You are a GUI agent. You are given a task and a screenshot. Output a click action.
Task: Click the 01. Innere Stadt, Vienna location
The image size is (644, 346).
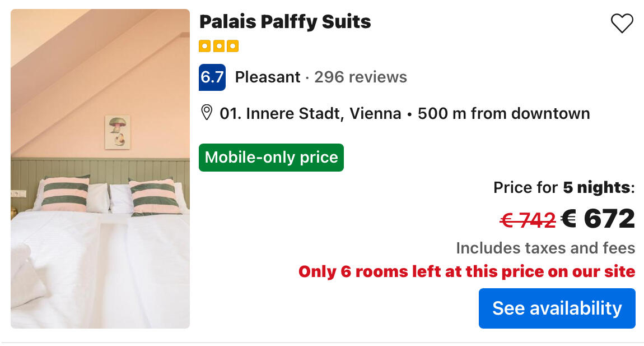(310, 114)
